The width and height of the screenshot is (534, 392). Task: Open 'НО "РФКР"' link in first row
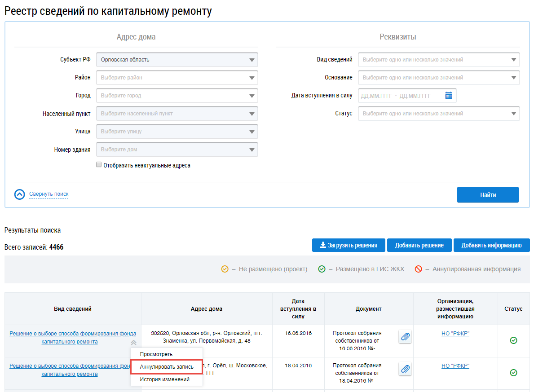[455, 333]
